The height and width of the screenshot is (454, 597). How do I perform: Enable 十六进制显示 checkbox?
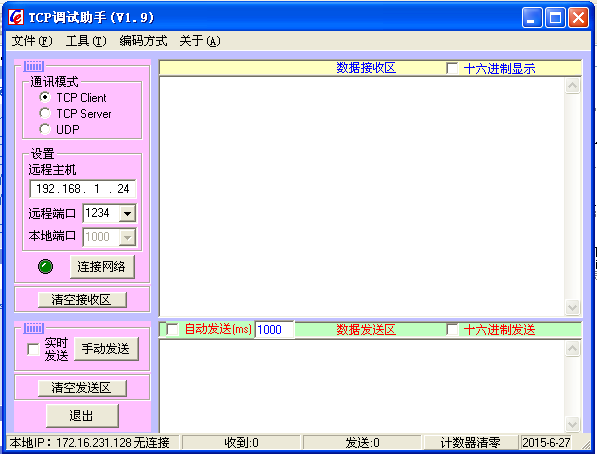coord(452,69)
